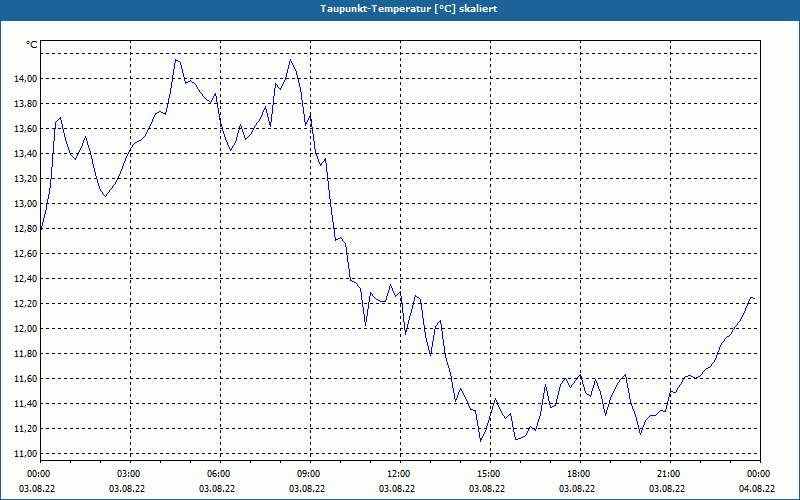The height and width of the screenshot is (500, 800).
Task: Click the chart title 'Taupunkt-Temperatur [°C] skaliert'
Action: pyautogui.click(x=409, y=9)
